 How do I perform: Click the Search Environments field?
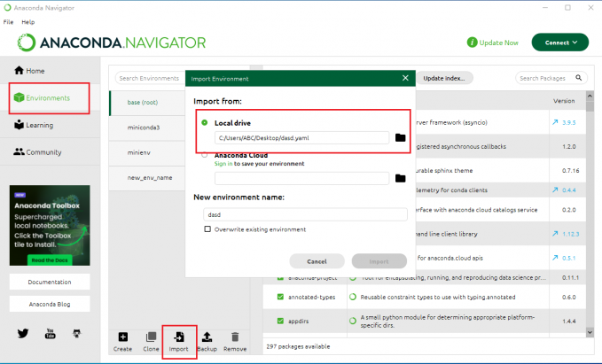point(151,78)
